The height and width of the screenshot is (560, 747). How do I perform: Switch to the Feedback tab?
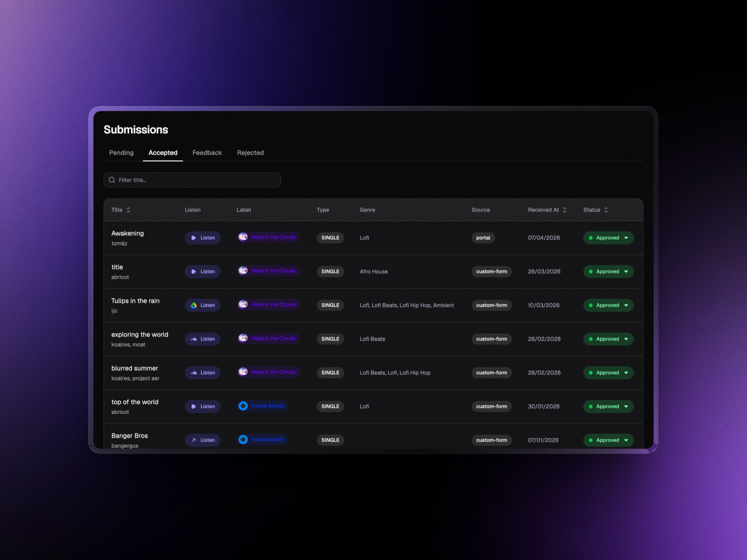click(x=207, y=153)
